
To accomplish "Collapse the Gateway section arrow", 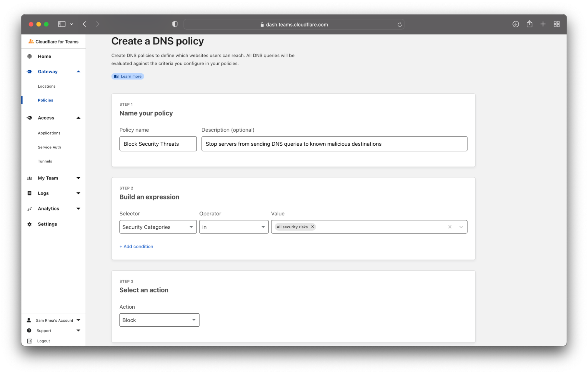I will point(78,72).
